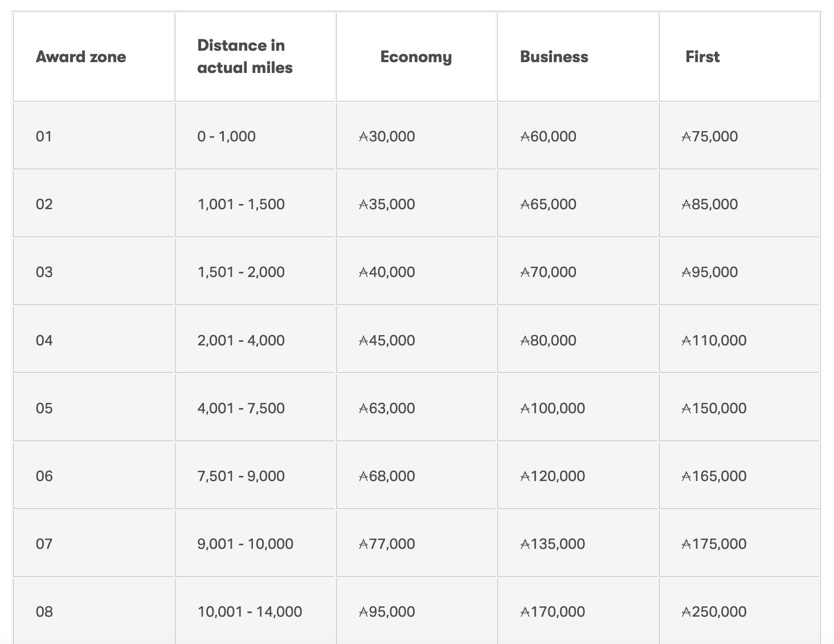
Task: Select the 77,000 Economy price cell
Action: [x=387, y=544]
